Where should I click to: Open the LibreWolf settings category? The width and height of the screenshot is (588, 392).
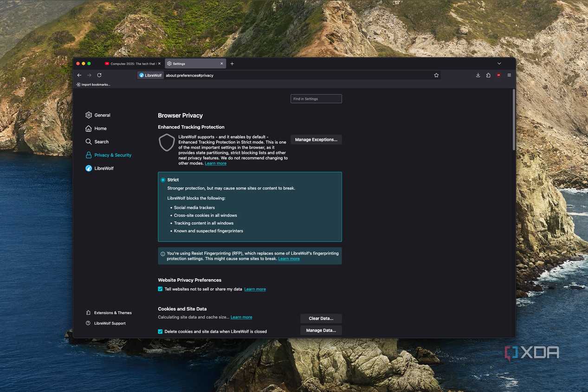click(x=100, y=169)
